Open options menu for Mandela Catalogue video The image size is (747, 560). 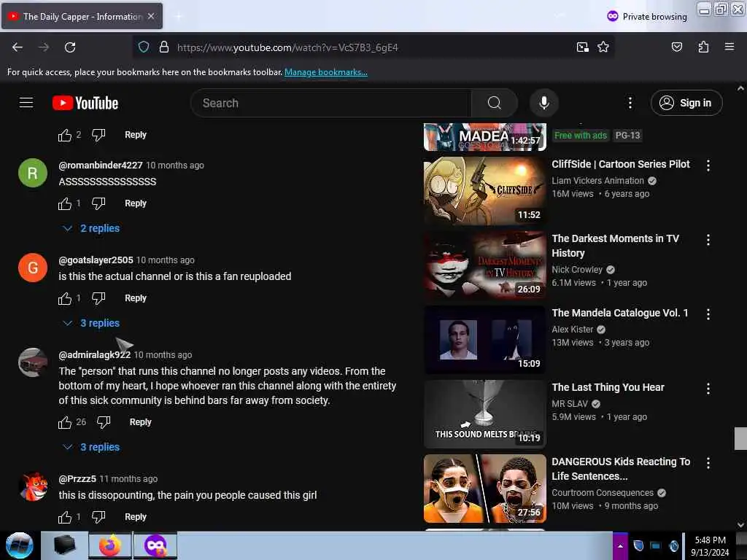pos(708,314)
